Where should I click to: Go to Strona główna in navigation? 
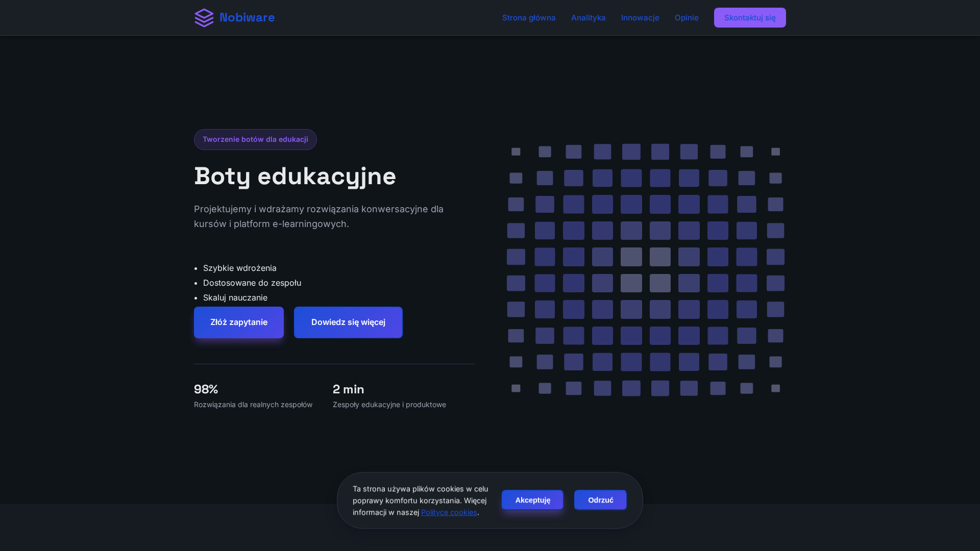pyautogui.click(x=529, y=18)
